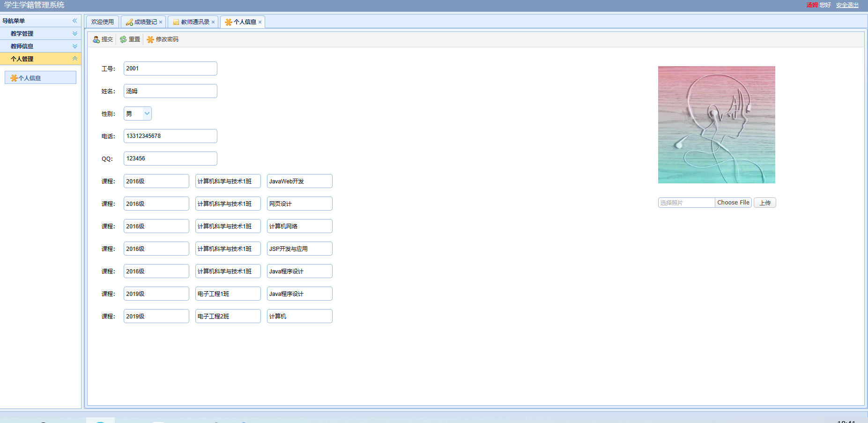Click the profile photo image

tap(716, 125)
